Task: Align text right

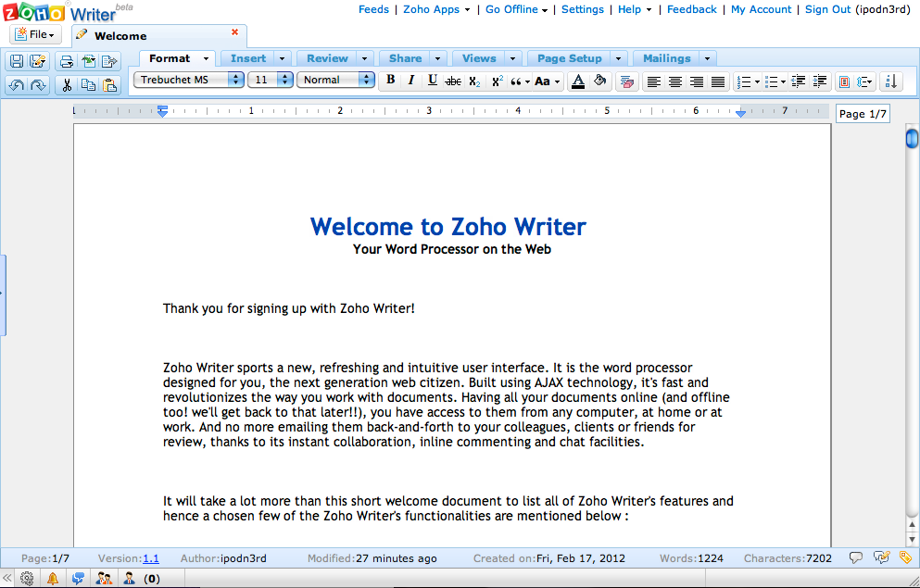Action: (697, 81)
